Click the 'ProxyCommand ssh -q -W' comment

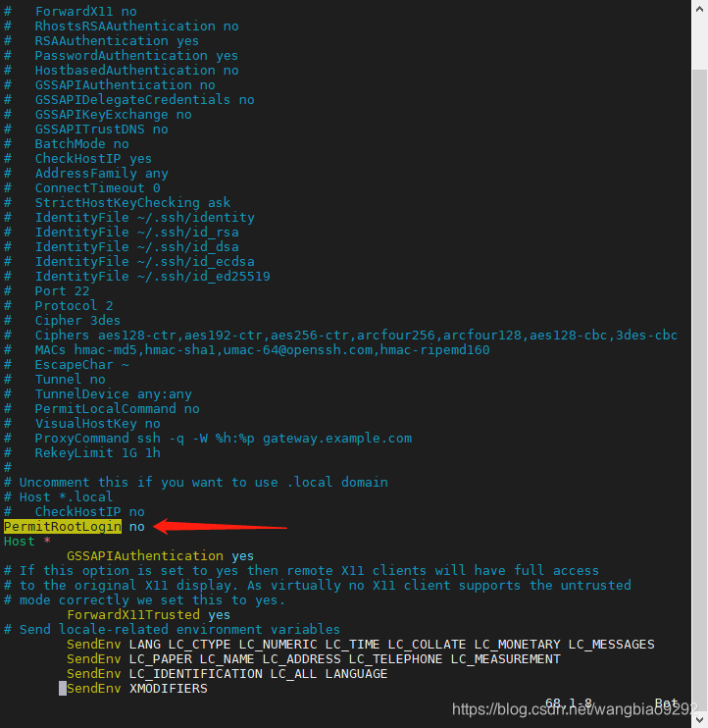pyautogui.click(x=208, y=439)
